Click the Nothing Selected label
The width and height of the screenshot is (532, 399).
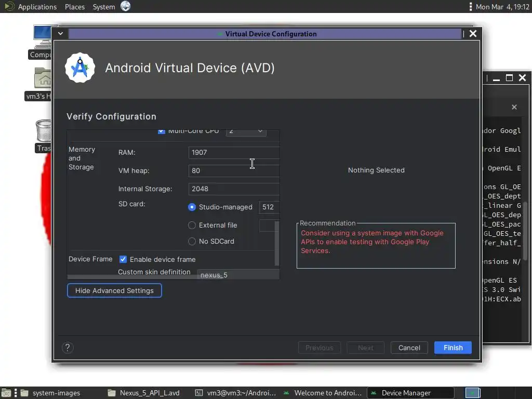[376, 170]
